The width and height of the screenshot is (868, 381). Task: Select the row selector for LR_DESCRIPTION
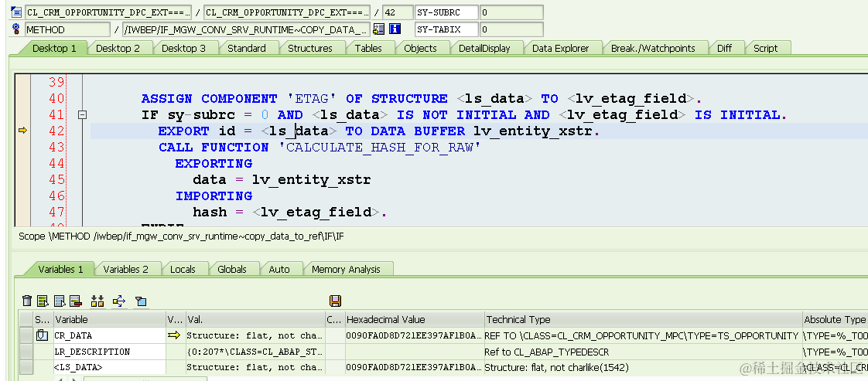[26, 352]
